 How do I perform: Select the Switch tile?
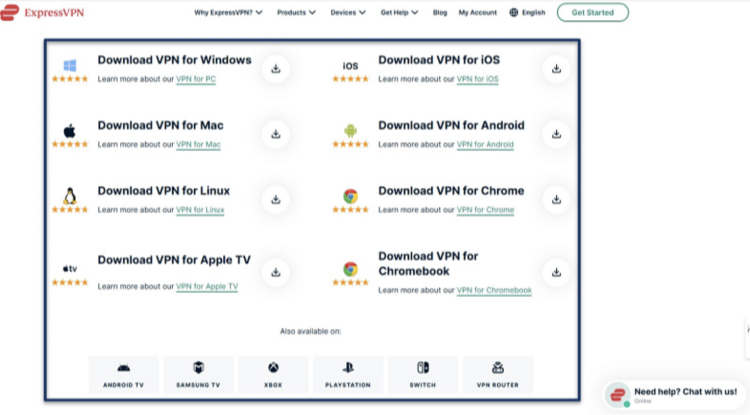(x=423, y=374)
